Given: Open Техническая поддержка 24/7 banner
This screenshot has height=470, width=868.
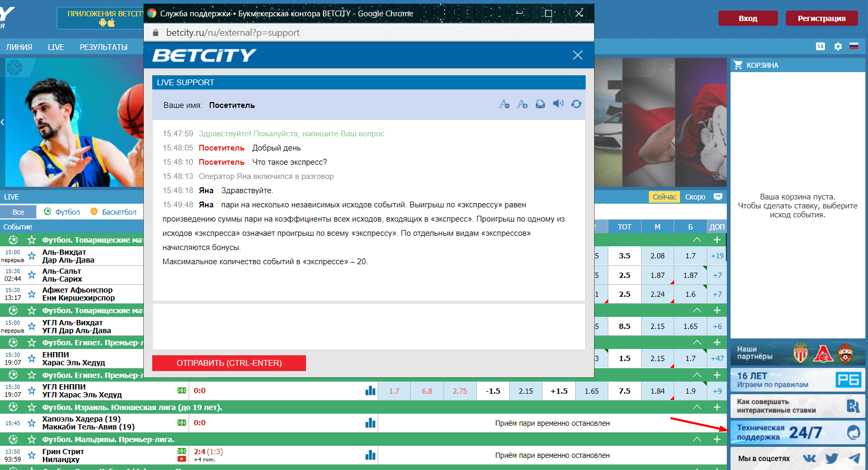Looking at the screenshot, I should (x=797, y=432).
